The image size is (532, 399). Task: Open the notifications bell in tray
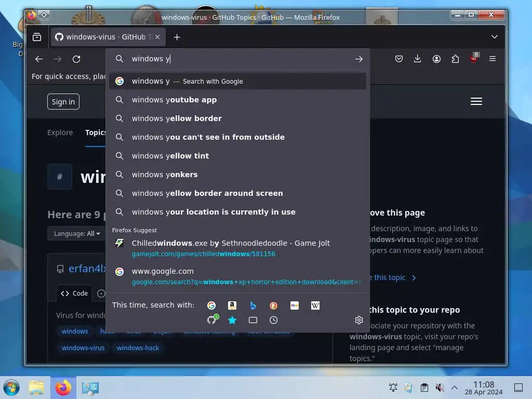point(393,387)
